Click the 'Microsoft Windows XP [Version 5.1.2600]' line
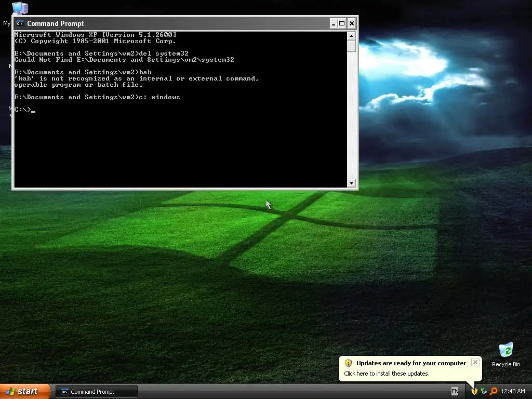This screenshot has width=532, height=399. pyautogui.click(x=96, y=35)
